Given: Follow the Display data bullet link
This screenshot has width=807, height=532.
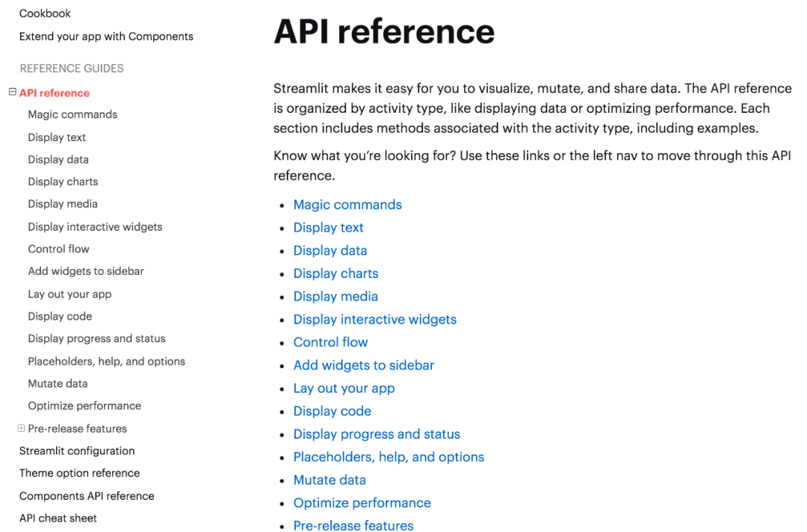Looking at the screenshot, I should (x=330, y=250).
